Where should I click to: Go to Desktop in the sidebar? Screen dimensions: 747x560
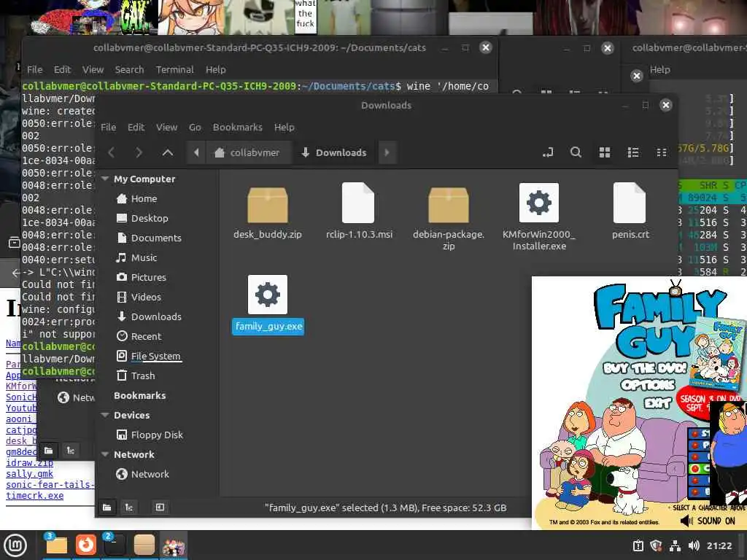coord(149,218)
